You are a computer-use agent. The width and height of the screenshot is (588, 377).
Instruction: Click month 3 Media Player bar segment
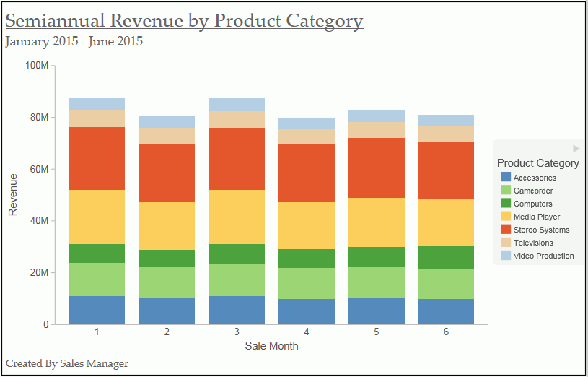[237, 217]
